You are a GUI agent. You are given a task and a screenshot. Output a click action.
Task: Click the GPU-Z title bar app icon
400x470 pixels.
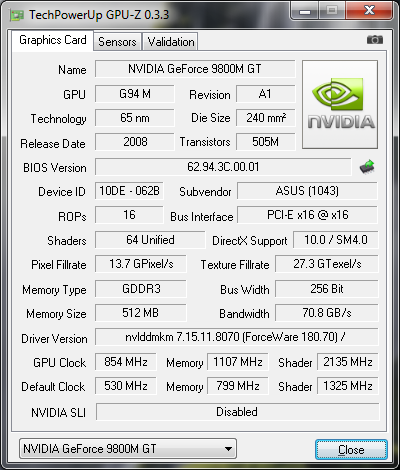pyautogui.click(x=17, y=15)
